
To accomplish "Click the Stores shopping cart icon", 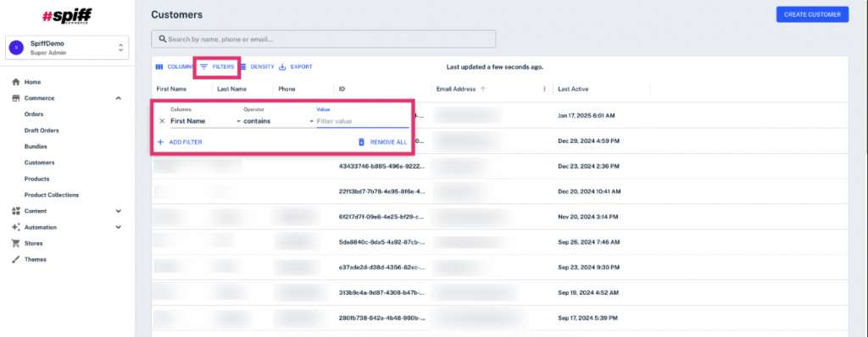I will pos(16,243).
